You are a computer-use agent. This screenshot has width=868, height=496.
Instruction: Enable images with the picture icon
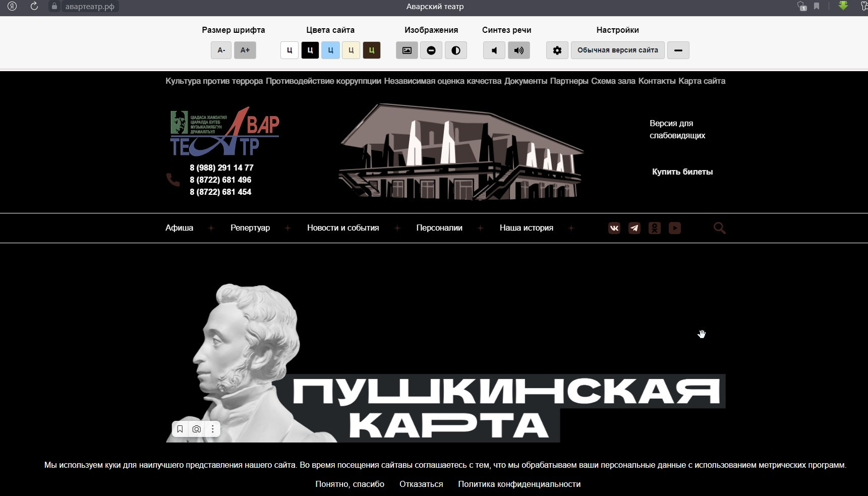(x=407, y=50)
